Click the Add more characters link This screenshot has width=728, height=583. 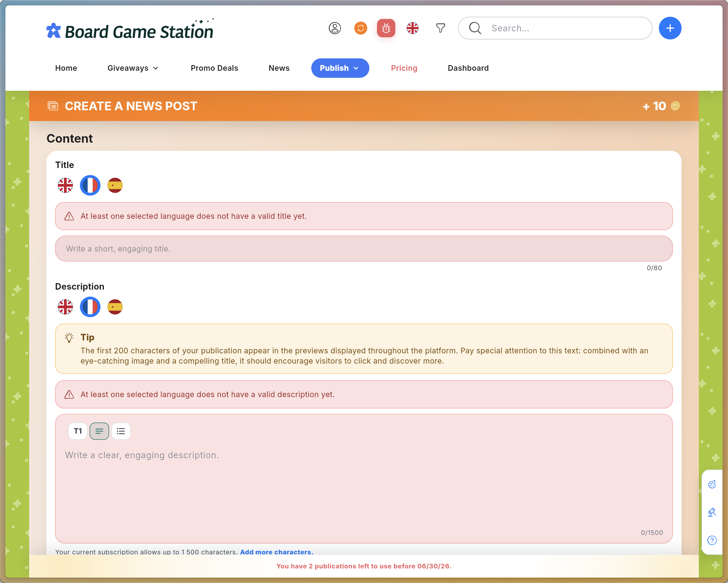click(277, 552)
